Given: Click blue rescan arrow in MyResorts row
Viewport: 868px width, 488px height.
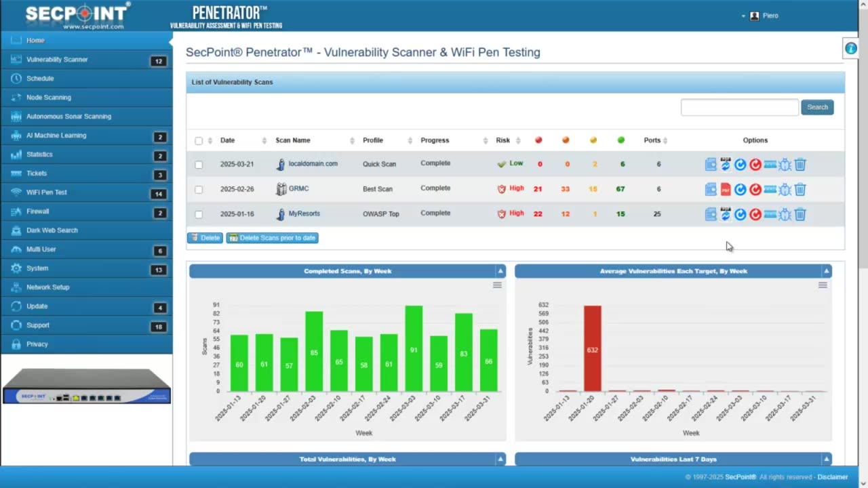Looking at the screenshot, I should pyautogui.click(x=741, y=214).
